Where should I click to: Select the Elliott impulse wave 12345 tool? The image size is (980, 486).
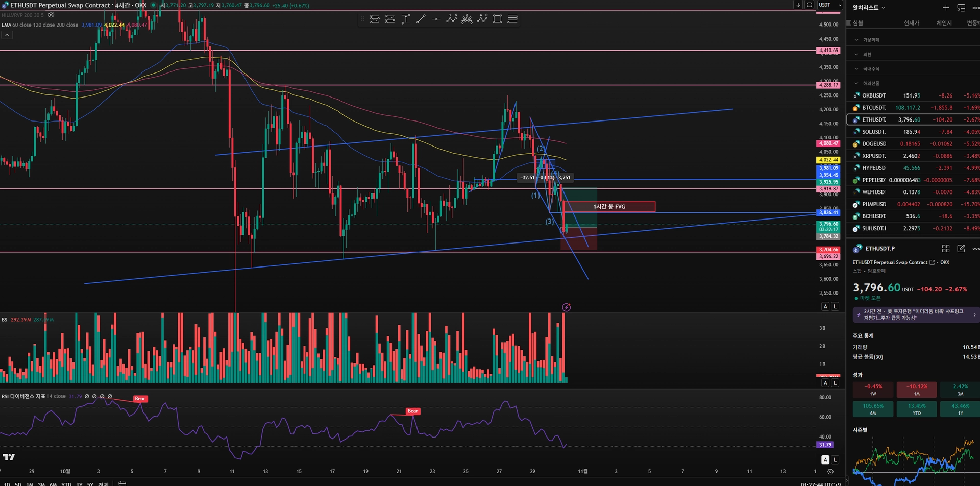pyautogui.click(x=452, y=19)
